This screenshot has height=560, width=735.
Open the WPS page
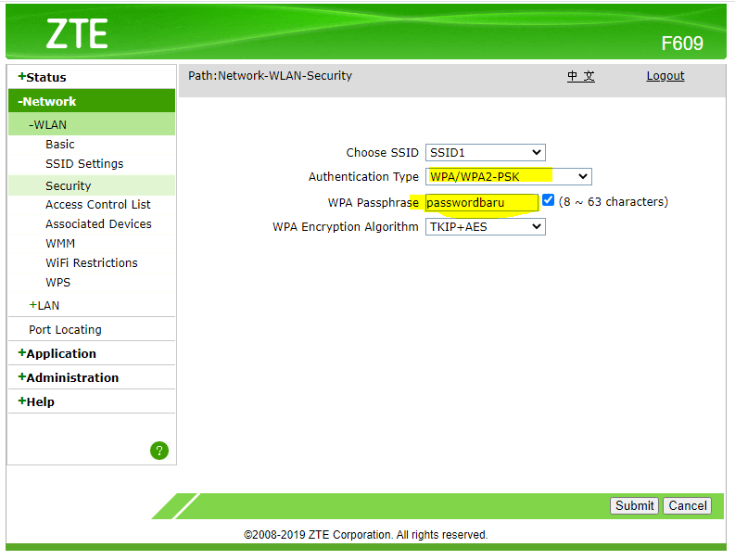tap(57, 283)
